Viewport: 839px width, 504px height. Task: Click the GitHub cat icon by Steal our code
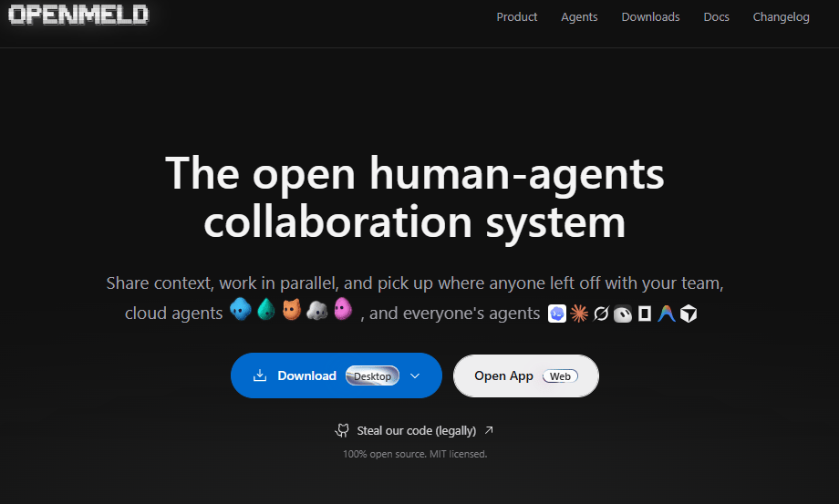pyautogui.click(x=342, y=430)
